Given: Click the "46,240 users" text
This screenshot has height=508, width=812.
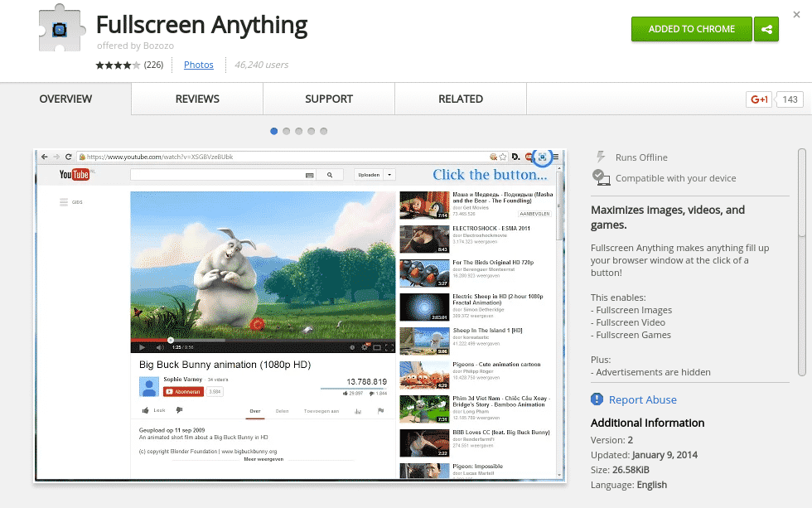Looking at the screenshot, I should coord(262,65).
